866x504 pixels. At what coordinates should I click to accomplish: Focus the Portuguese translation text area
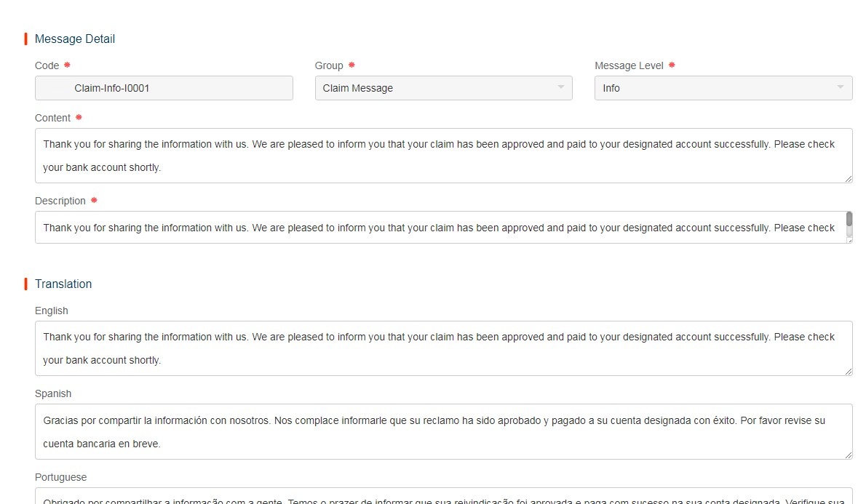(x=443, y=497)
